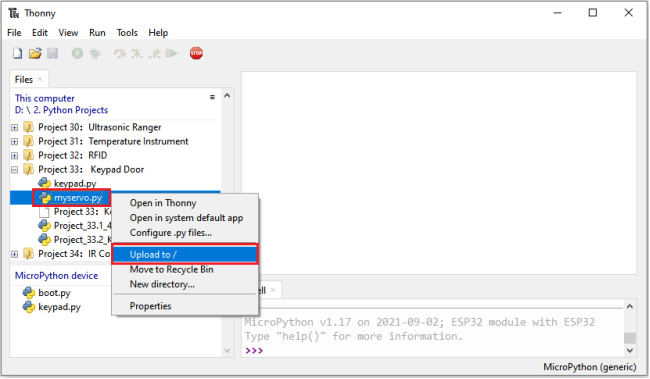This screenshot has width=650, height=379.
Task: Click the red Stop icon
Action: tap(196, 53)
